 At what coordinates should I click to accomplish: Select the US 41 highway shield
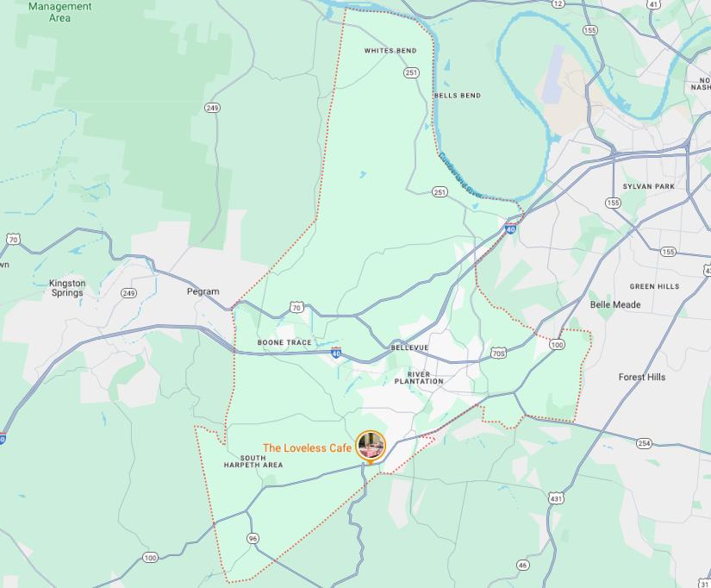653,4
